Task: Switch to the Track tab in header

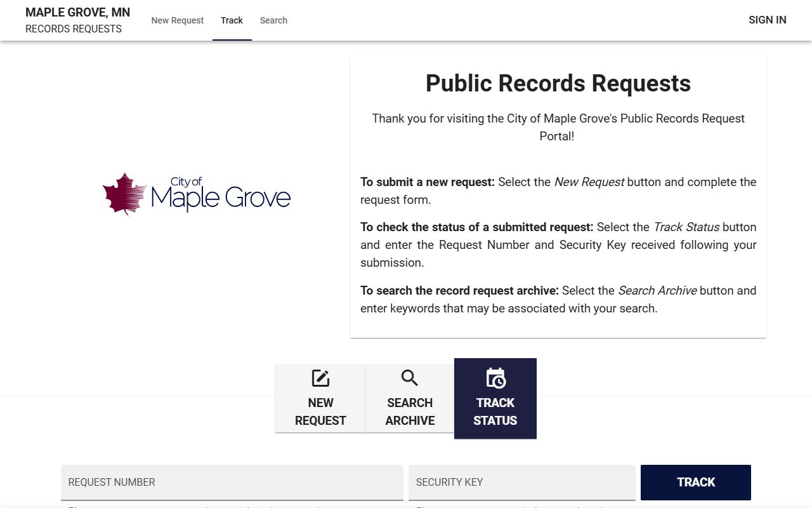Action: pos(232,20)
